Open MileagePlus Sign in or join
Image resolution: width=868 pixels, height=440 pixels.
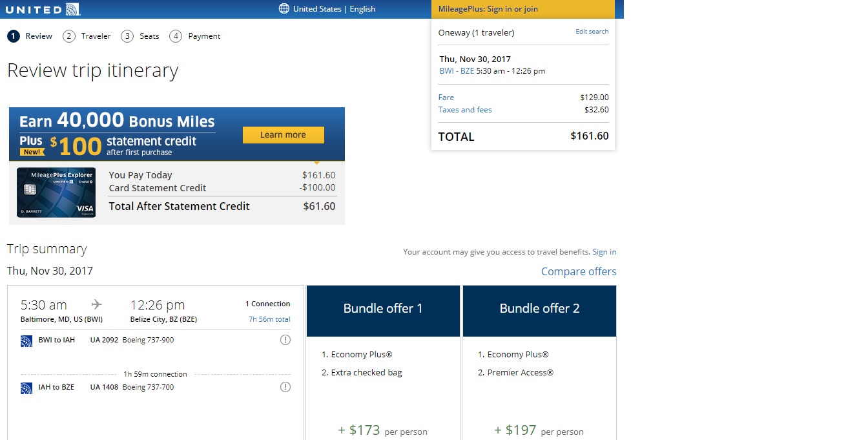523,9
